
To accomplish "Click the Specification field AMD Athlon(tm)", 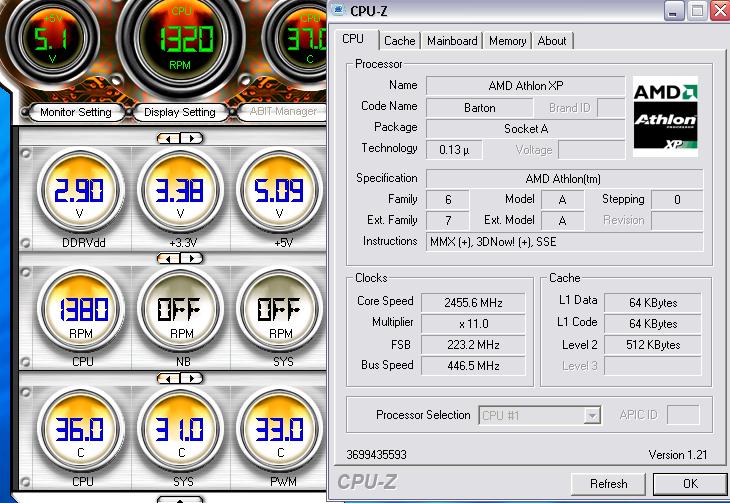I will click(564, 179).
